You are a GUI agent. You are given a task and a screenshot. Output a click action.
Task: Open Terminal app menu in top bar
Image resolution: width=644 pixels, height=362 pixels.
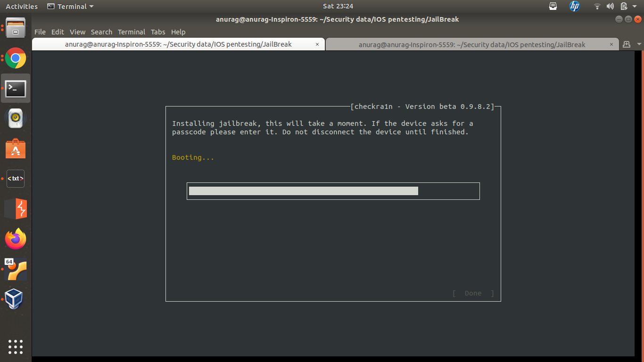[x=70, y=6]
